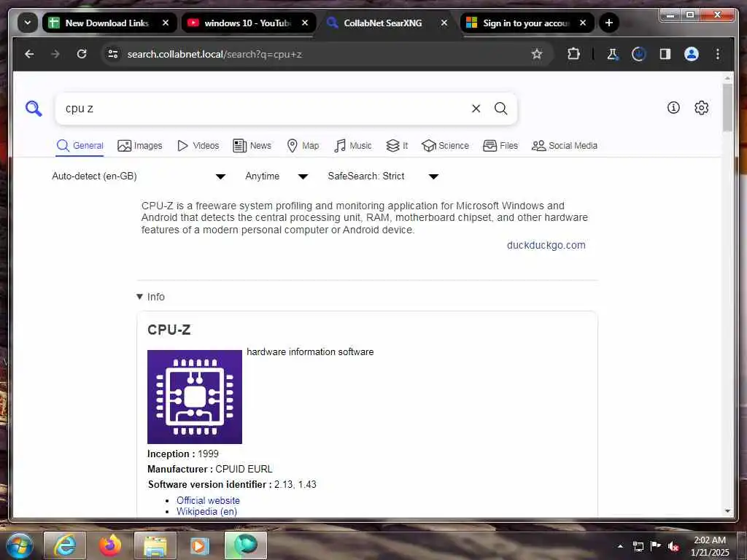The height and width of the screenshot is (560, 747).
Task: Close the Sign in to your account tab
Action: click(x=583, y=23)
